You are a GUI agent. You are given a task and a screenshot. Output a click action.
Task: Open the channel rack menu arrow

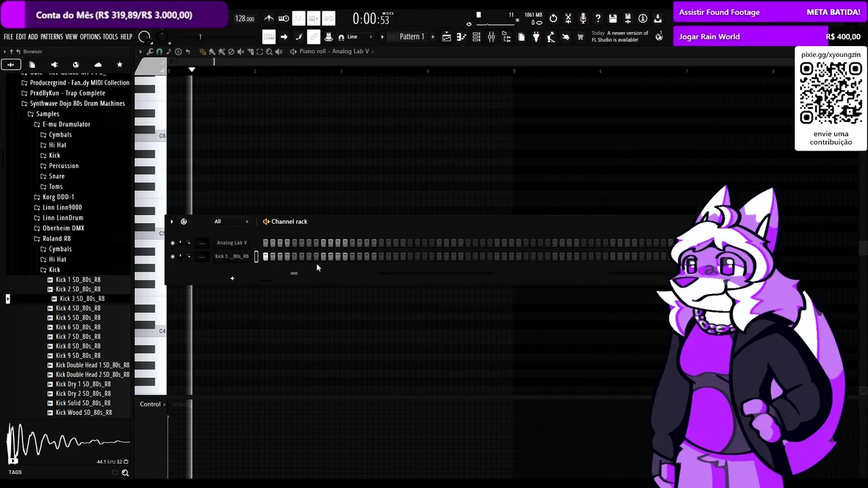tap(172, 222)
